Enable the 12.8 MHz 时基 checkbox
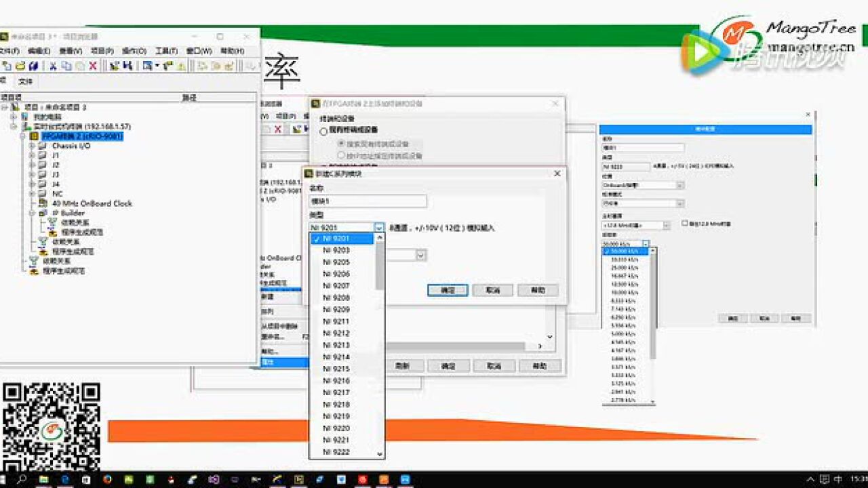 [x=684, y=222]
